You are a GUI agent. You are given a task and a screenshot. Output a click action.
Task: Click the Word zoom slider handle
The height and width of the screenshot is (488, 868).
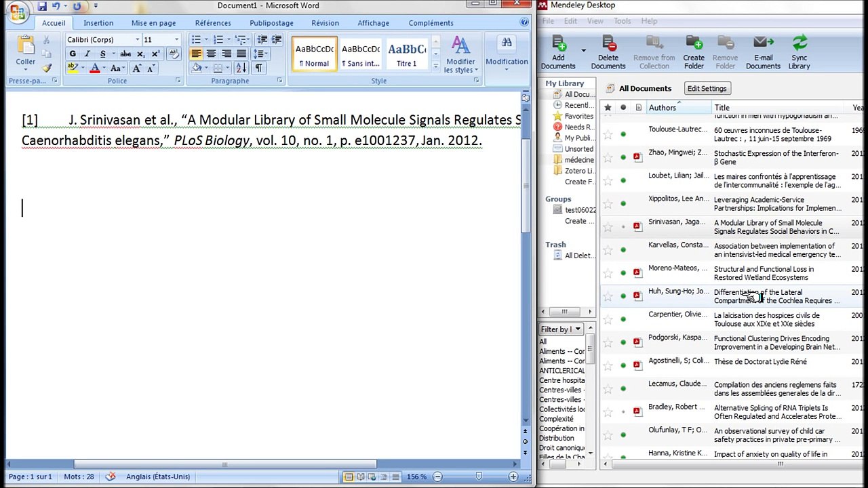[x=479, y=476]
